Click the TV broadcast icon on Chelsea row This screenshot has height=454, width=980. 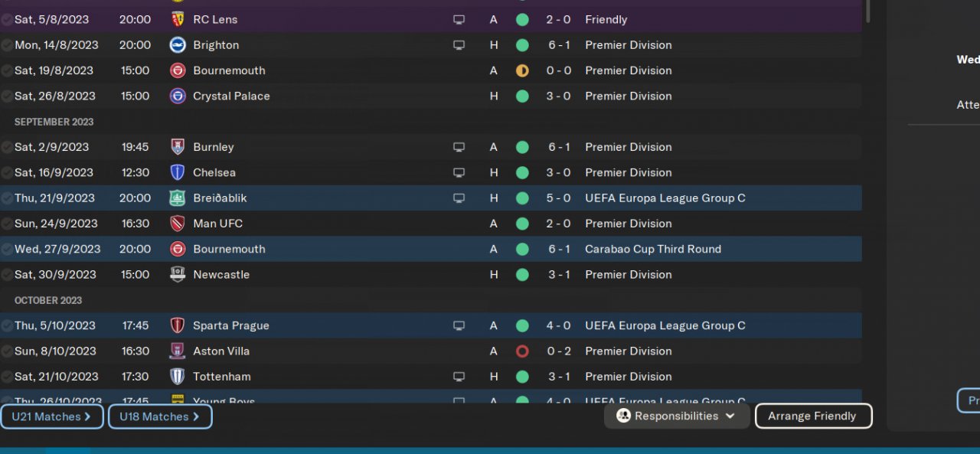459,172
